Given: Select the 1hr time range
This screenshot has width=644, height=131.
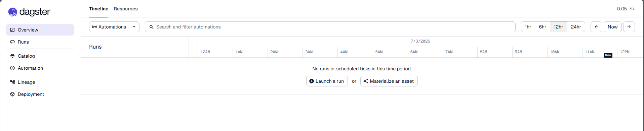Looking at the screenshot, I should (528, 27).
